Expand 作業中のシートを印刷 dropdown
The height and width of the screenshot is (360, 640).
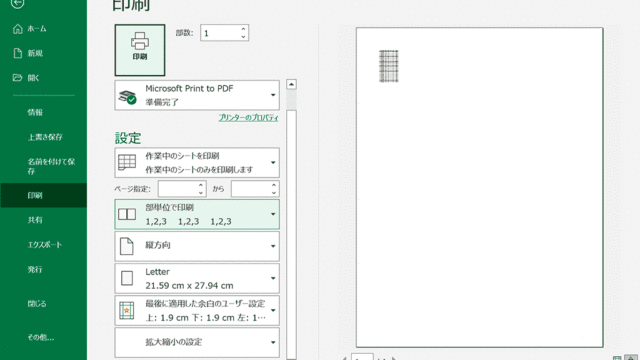click(x=197, y=162)
